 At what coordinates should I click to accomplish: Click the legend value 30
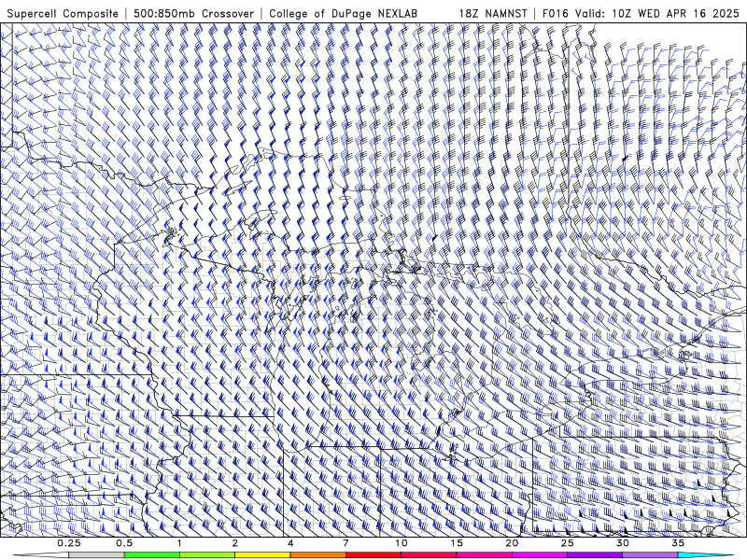623,543
